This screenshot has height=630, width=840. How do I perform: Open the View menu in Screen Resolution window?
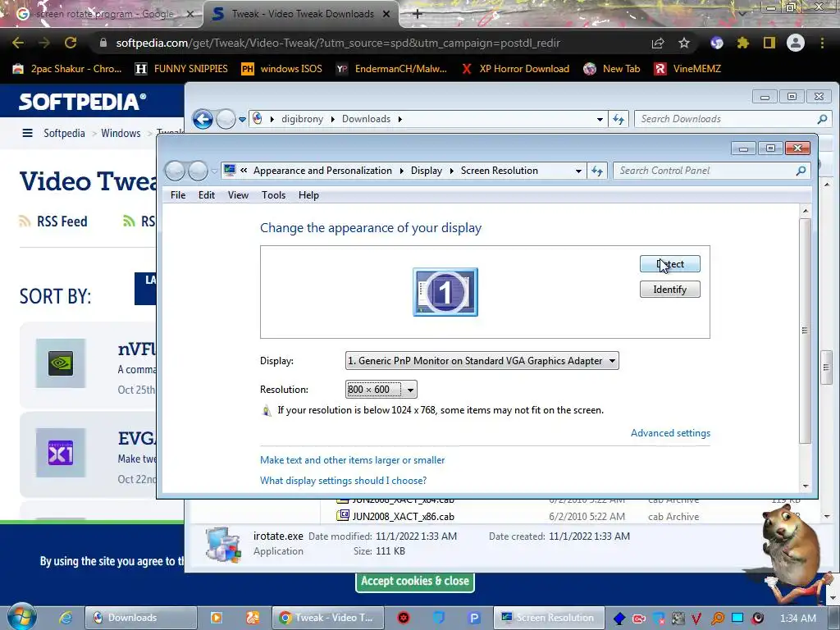point(238,195)
